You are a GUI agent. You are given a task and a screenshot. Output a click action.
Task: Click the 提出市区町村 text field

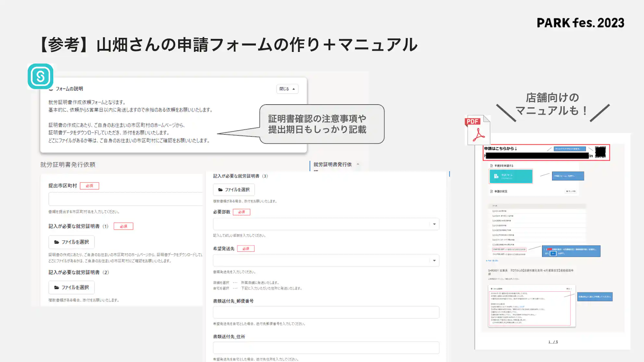(x=126, y=199)
